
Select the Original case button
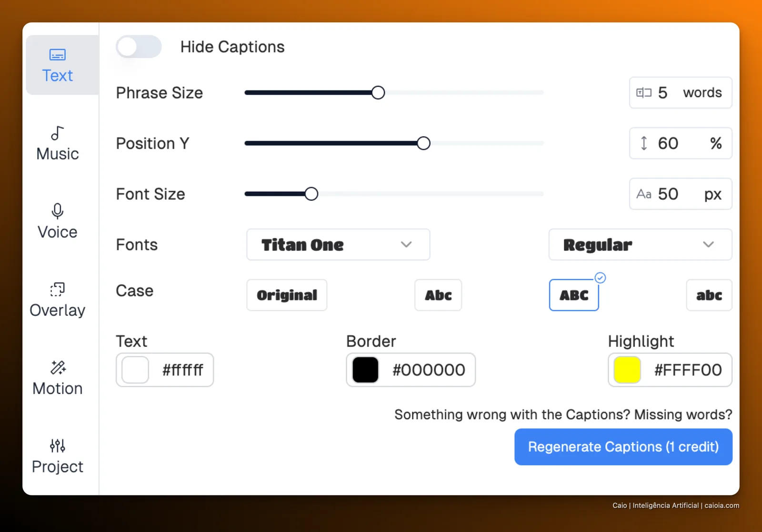(287, 295)
